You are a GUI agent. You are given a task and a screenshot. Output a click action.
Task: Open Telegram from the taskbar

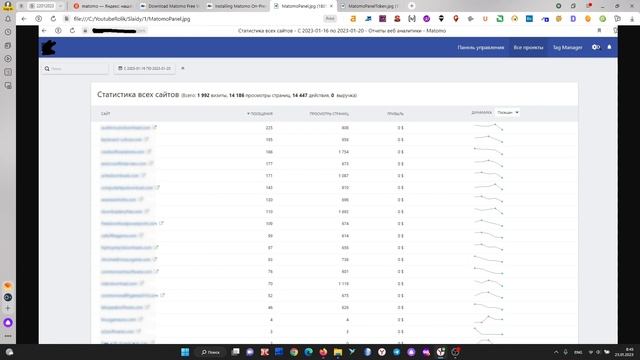tap(397, 352)
